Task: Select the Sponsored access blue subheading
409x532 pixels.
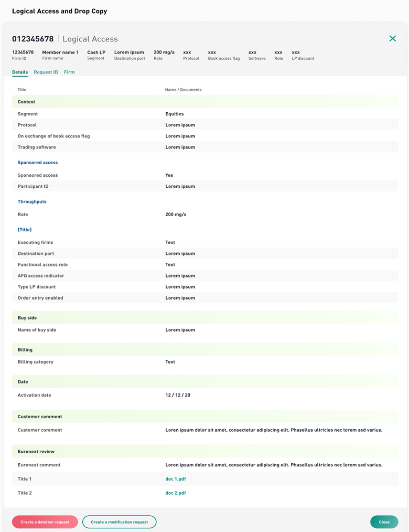Action: coord(38,163)
